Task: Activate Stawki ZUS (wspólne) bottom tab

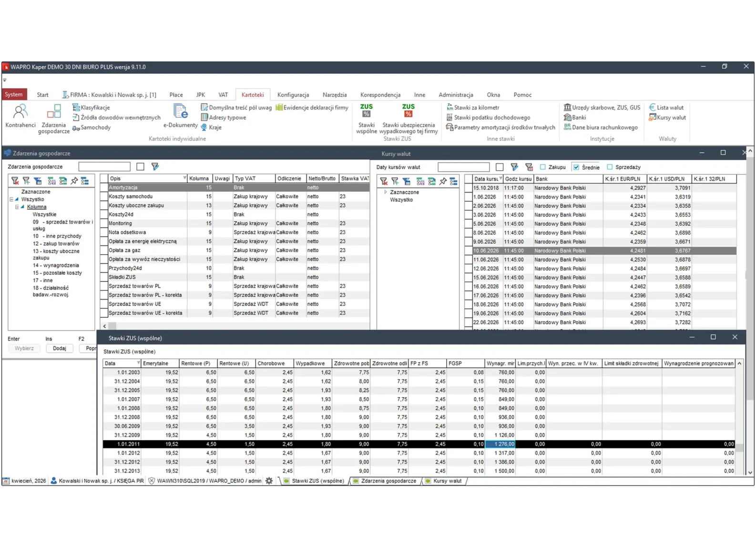Action: (314, 481)
